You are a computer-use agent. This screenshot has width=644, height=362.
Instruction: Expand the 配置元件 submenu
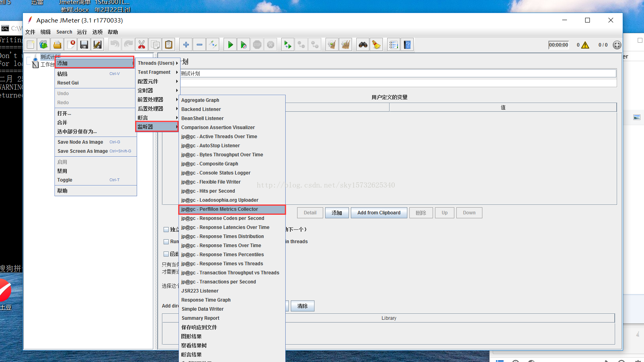coord(158,81)
